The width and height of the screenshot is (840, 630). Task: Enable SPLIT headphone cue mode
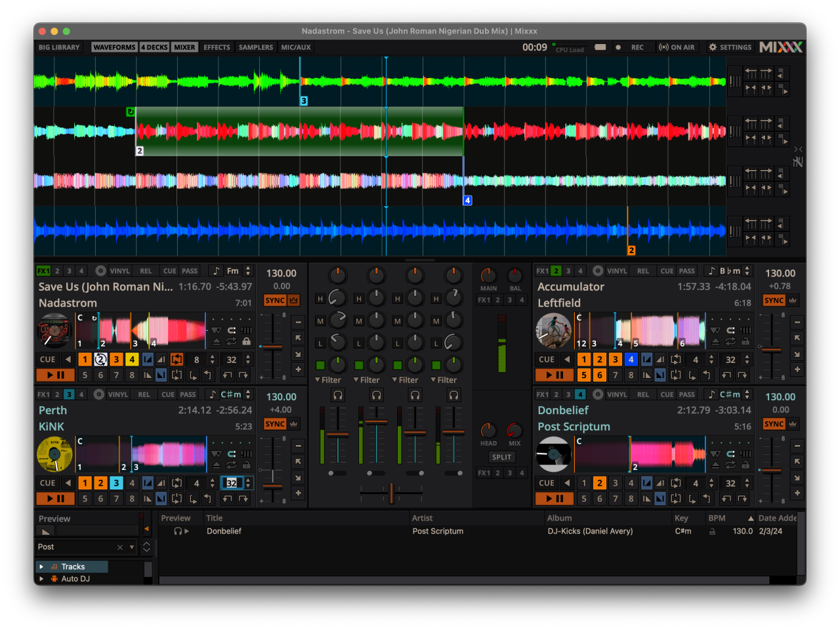[501, 457]
